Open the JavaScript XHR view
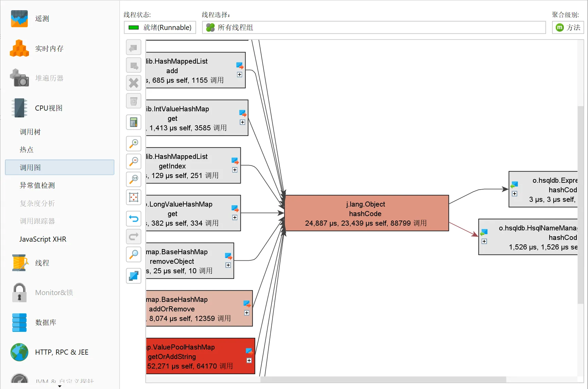This screenshot has width=588, height=389. pos(43,239)
